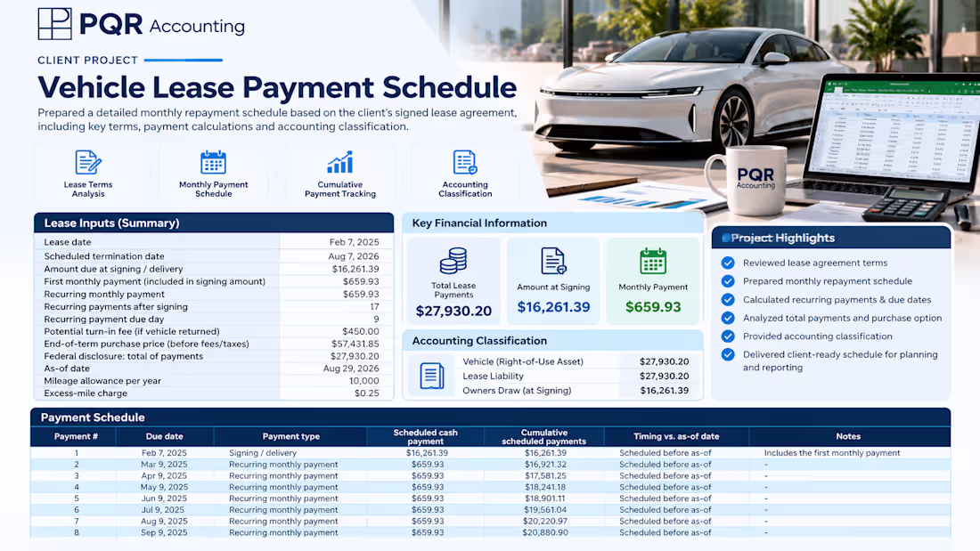Click the Amount at Signing document icon

coord(553,261)
